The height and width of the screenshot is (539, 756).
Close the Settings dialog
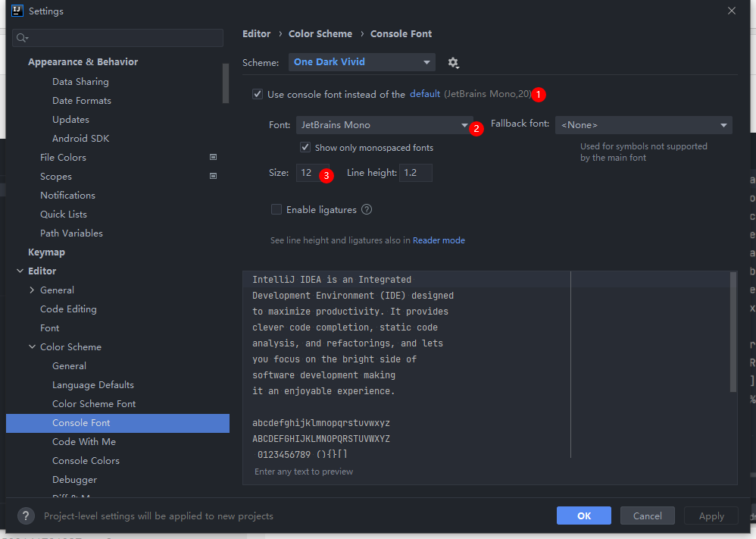pyautogui.click(x=732, y=11)
